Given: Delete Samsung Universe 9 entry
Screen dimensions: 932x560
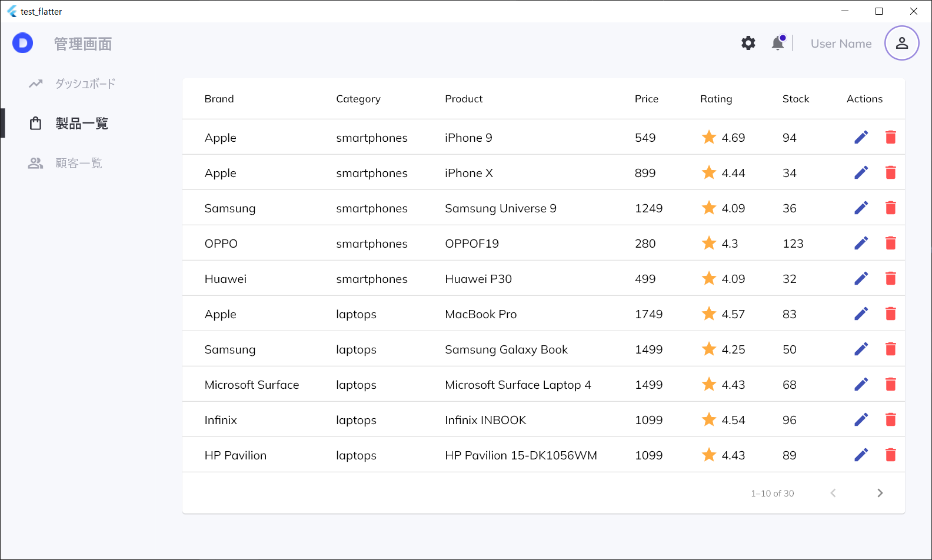Looking at the screenshot, I should coord(890,208).
